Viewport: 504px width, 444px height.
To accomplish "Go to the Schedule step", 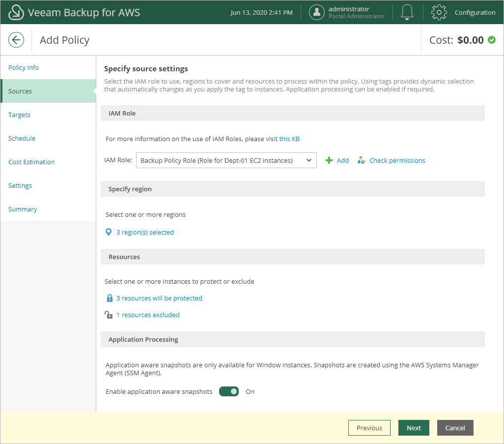I will coord(22,138).
